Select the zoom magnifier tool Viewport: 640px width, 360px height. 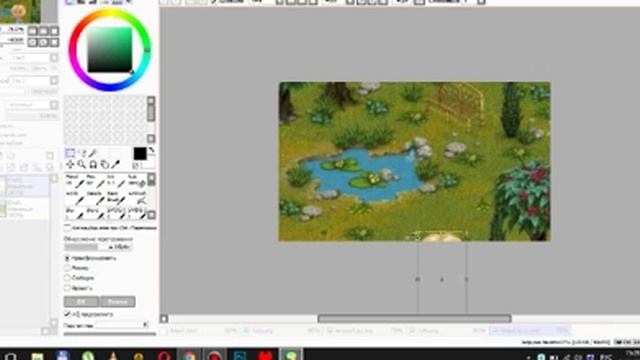[x=82, y=164]
